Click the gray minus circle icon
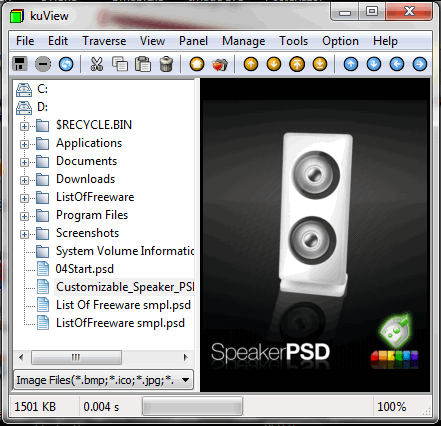Image resolution: width=441 pixels, height=426 pixels. tap(43, 64)
